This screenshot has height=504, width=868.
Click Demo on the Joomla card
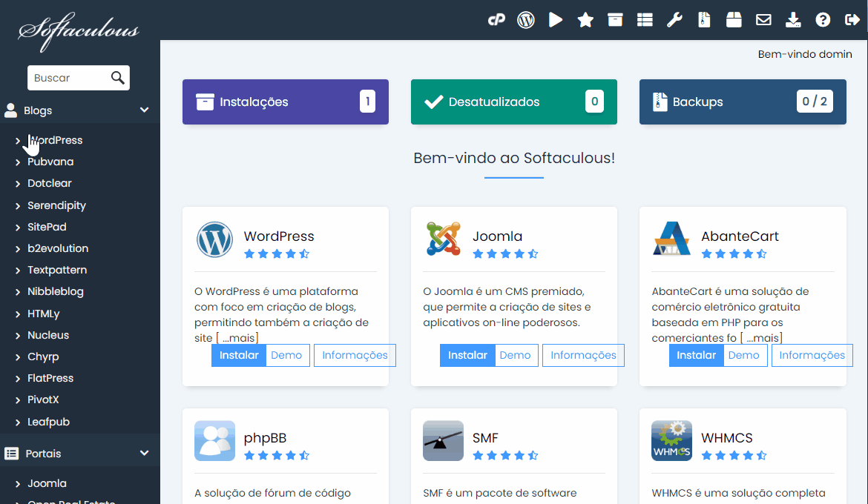516,355
